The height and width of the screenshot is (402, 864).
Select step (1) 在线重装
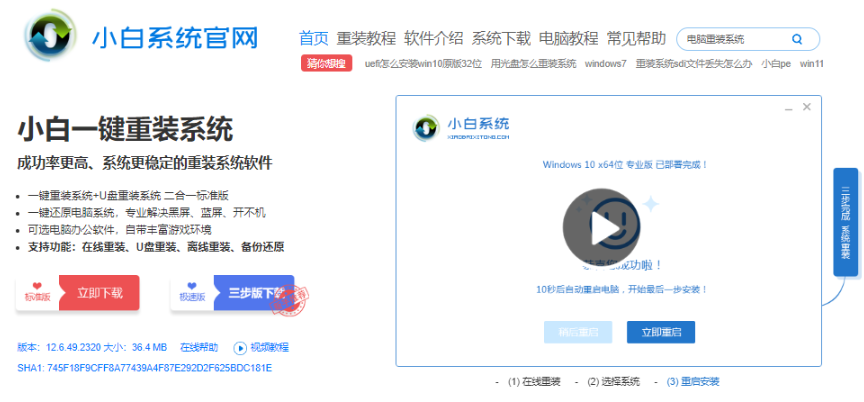pyautogui.click(x=534, y=382)
